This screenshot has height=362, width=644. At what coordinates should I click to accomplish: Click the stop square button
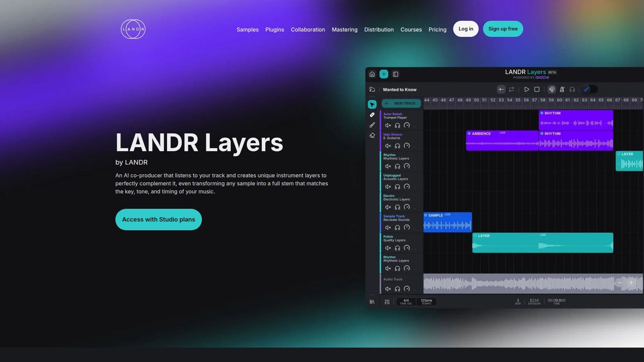click(537, 89)
